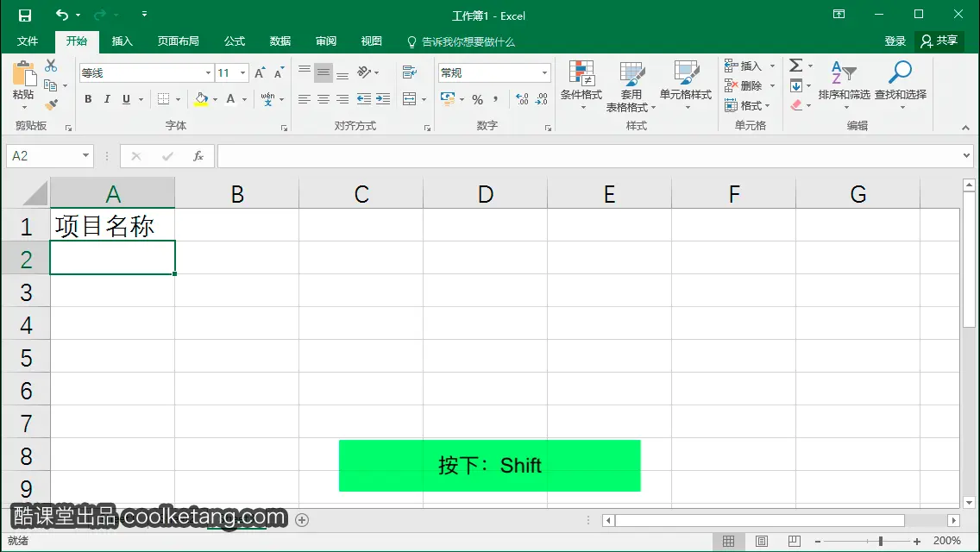
Task: Click the yellow fill color bucket
Action: click(201, 99)
